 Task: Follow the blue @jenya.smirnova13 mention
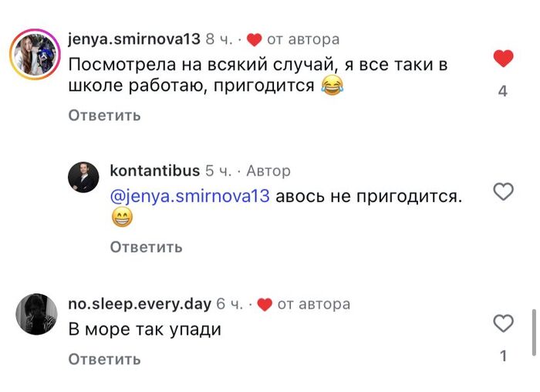pos(190,196)
